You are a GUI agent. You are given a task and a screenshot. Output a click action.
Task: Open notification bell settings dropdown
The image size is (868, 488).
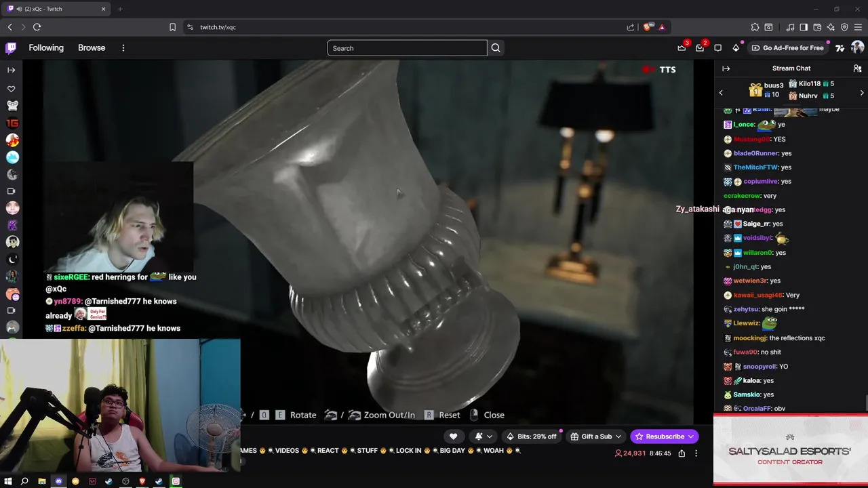pos(484,436)
